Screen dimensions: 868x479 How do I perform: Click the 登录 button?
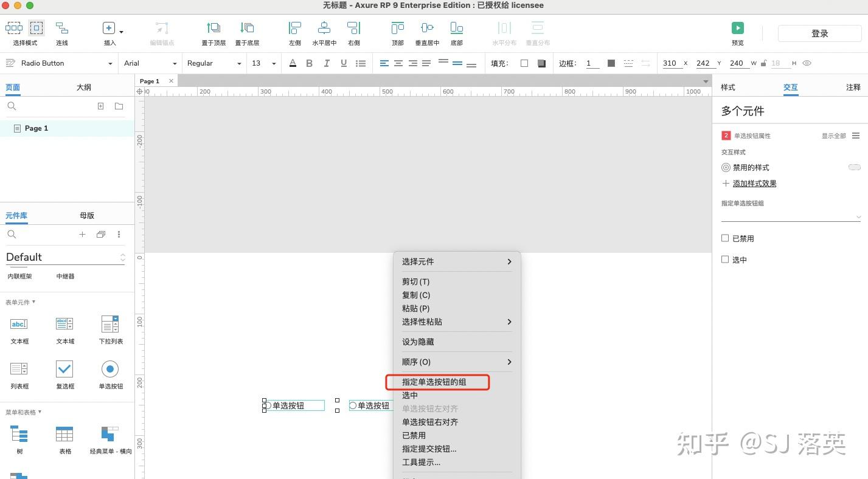click(819, 33)
